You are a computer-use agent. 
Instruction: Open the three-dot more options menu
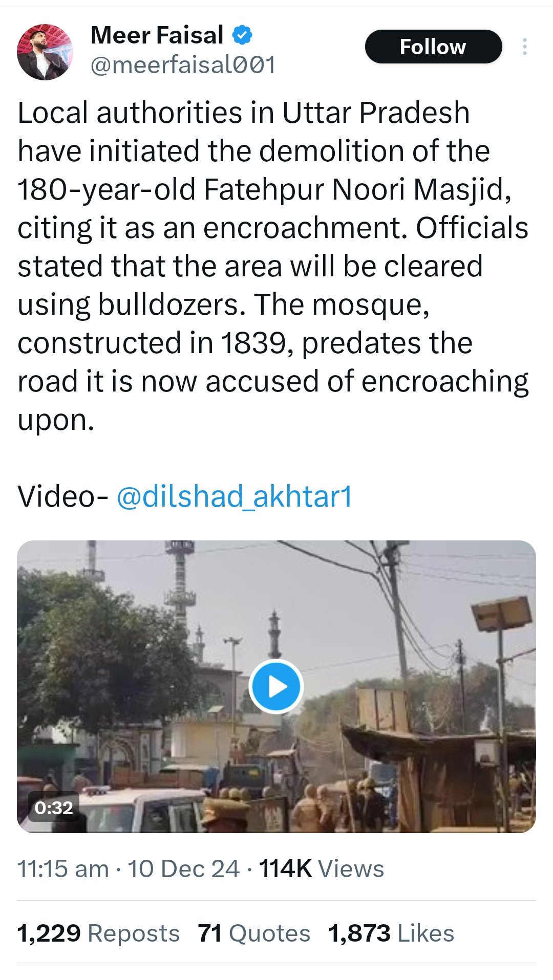tap(524, 47)
